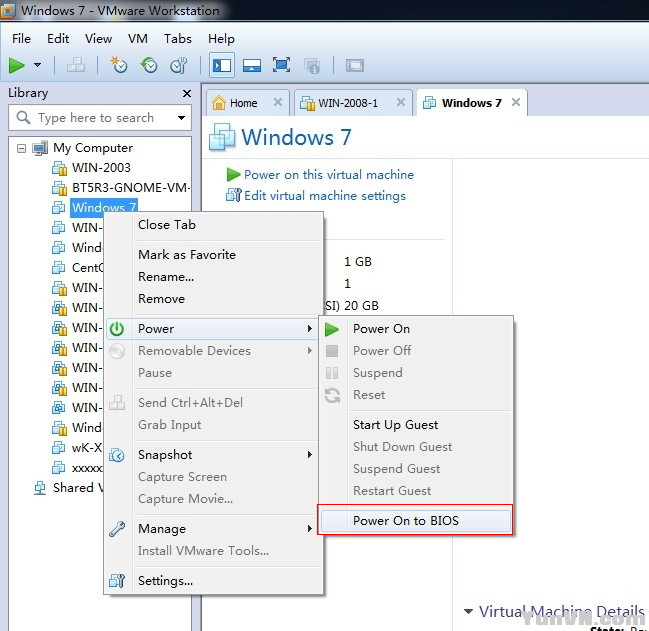
Task: Click Power on this virtual machine link
Action: 329,175
